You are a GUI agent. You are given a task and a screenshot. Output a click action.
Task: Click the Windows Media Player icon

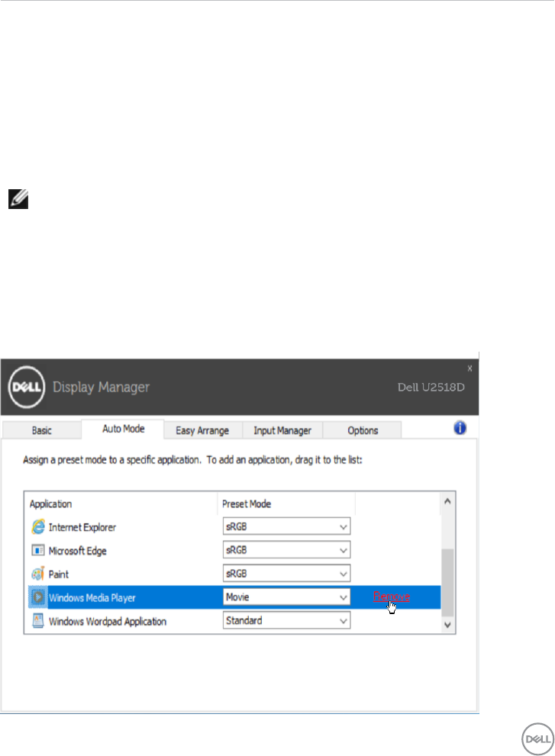pyautogui.click(x=38, y=597)
